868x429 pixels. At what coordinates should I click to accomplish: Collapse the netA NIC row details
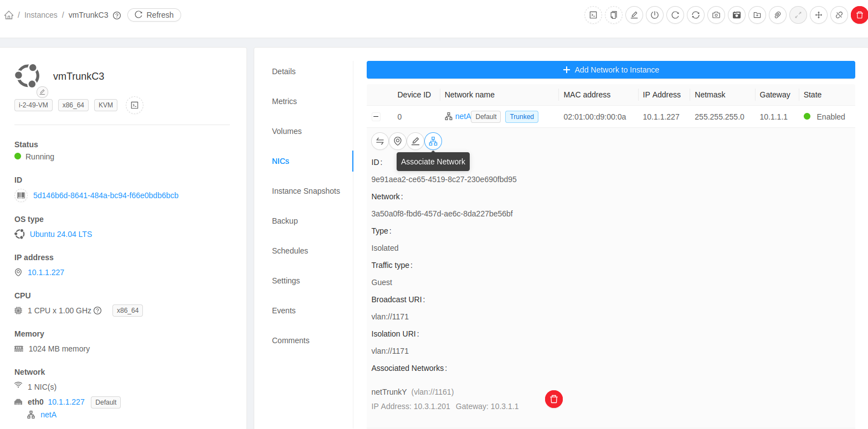pos(376,117)
